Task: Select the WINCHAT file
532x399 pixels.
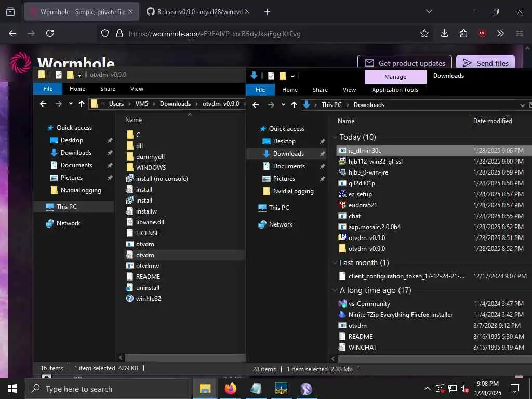Action: click(x=362, y=348)
